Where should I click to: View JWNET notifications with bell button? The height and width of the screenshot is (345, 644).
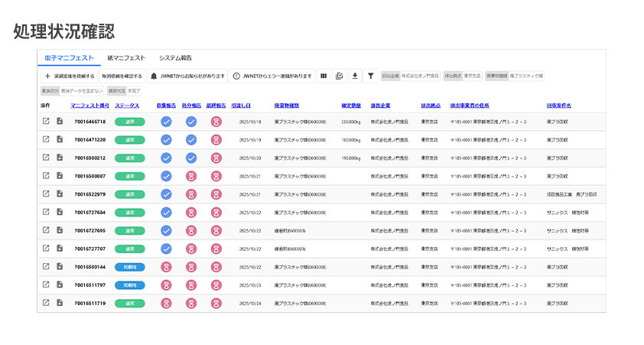[x=187, y=76]
